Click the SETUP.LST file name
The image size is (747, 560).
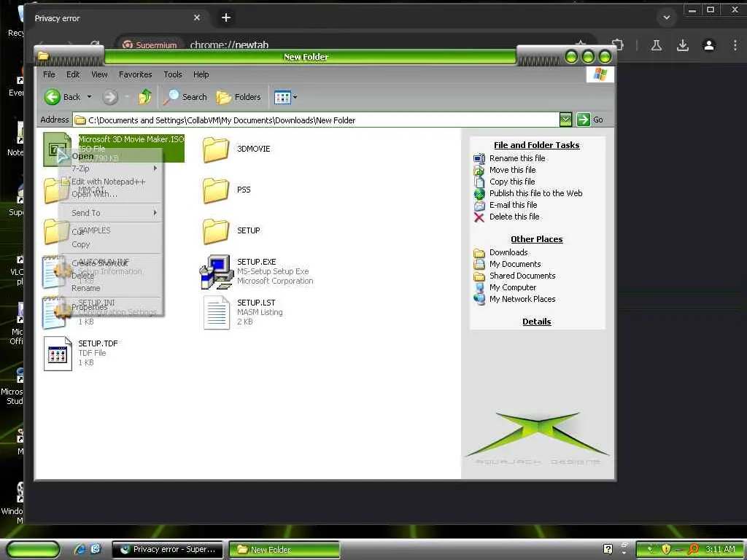[256, 303]
